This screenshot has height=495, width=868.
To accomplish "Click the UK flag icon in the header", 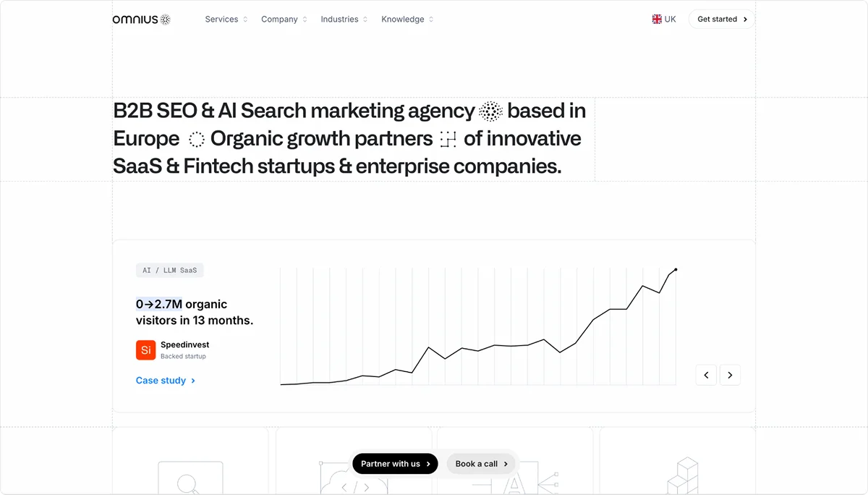I will [x=656, y=19].
